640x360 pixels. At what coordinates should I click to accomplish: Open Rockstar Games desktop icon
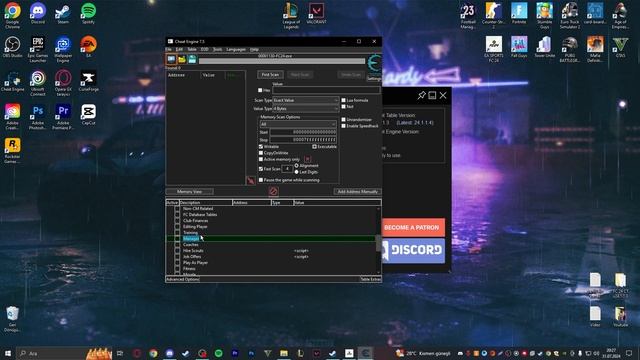pyautogui.click(x=13, y=151)
